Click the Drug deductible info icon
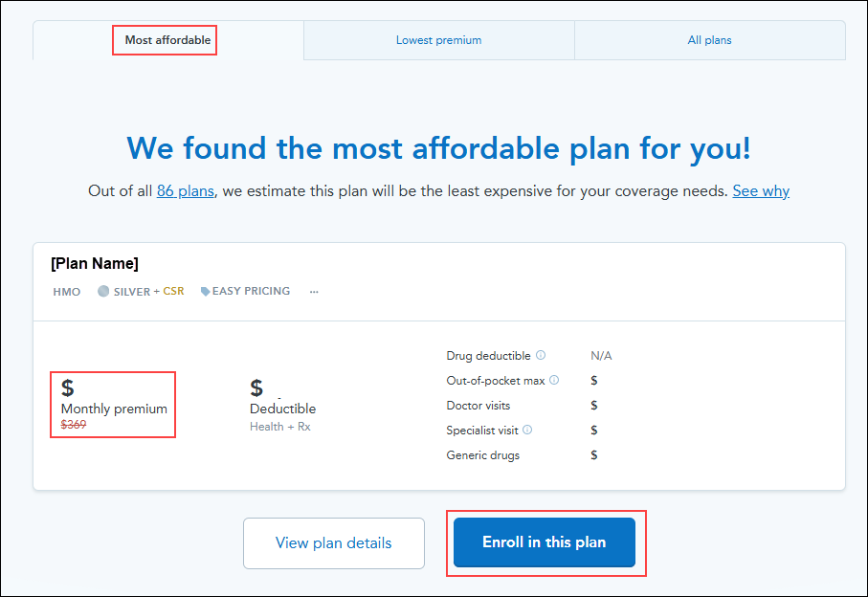 541,355
